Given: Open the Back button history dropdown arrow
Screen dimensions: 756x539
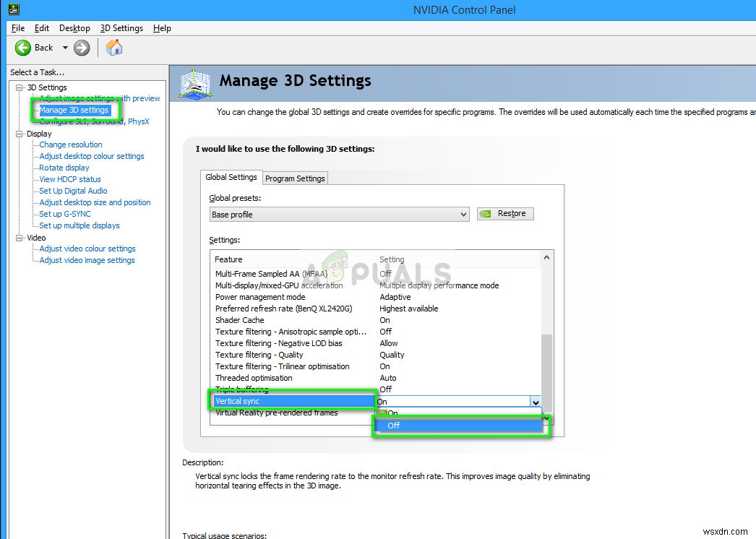Looking at the screenshot, I should pyautogui.click(x=65, y=48).
